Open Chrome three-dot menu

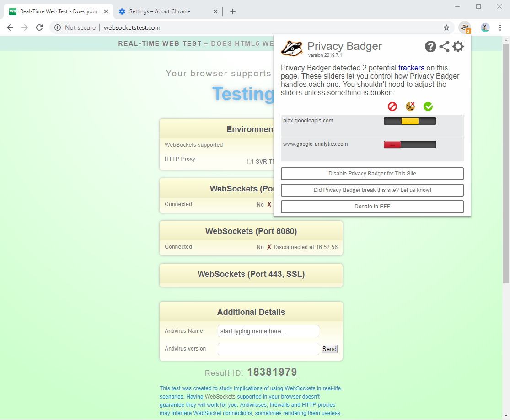(500, 27)
